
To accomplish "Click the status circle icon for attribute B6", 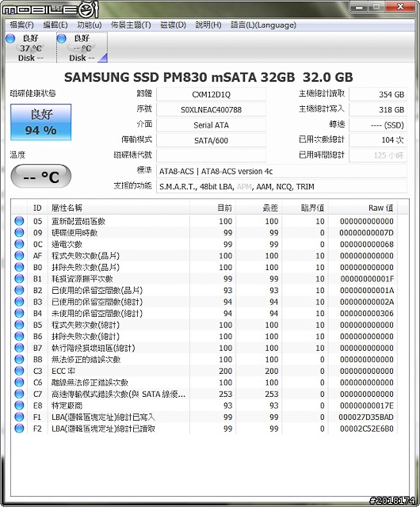I will pos(19,336).
